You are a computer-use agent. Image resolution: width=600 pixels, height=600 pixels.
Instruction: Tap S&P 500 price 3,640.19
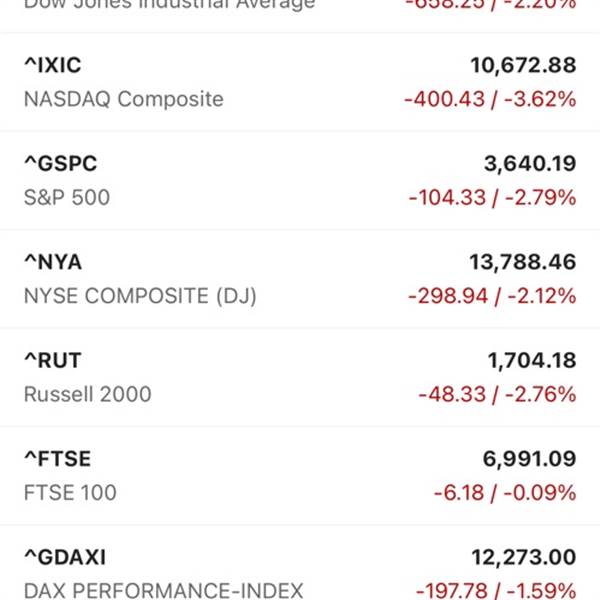tap(530, 163)
